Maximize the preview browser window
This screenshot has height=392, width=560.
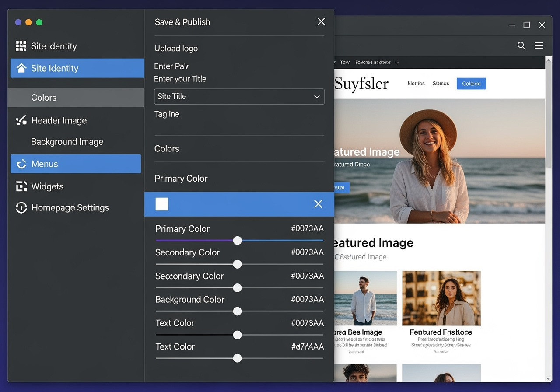point(527,25)
